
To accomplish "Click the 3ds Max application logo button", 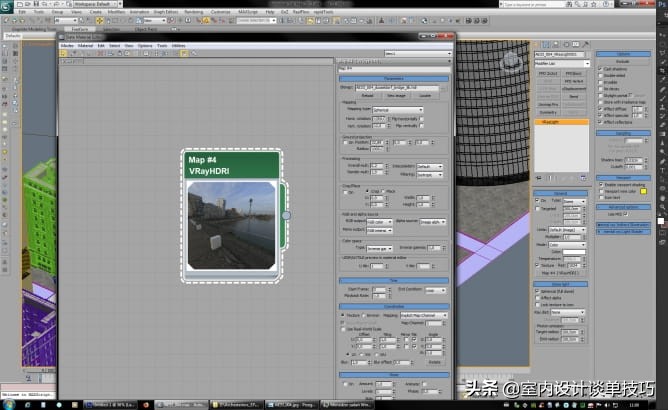I will 8,5.
